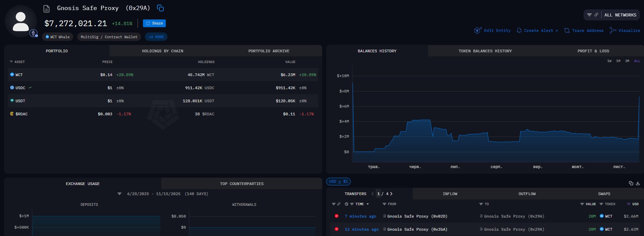Click the Visualize graph icon
The image size is (644, 236).
[x=613, y=31]
